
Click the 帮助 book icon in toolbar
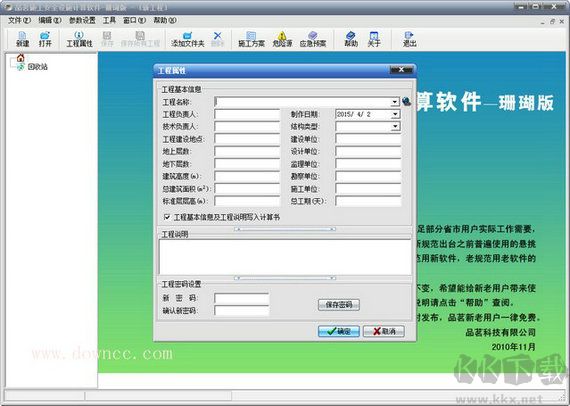(x=351, y=39)
